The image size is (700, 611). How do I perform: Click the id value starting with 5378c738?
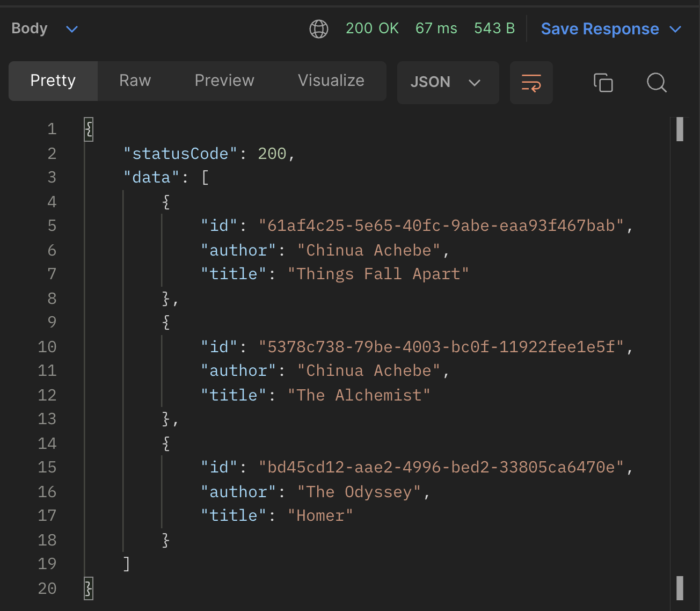[x=441, y=347]
